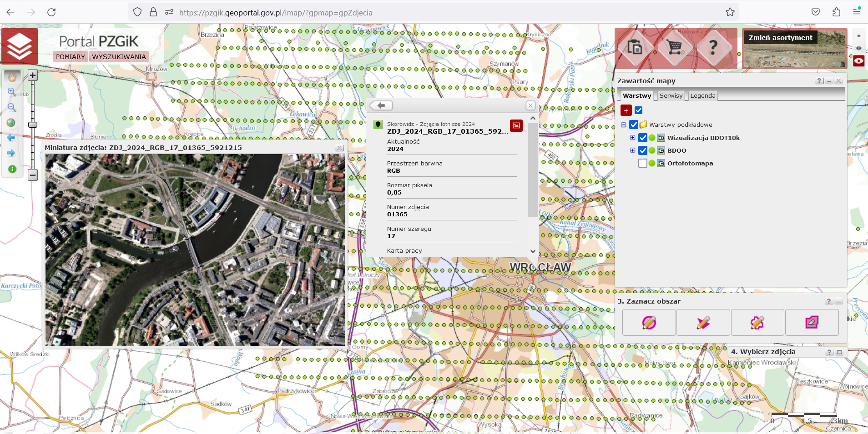Uncheck the Wizualizacja BDOT10k layer checkbox
Viewport: 868px width, 434px height.
643,138
